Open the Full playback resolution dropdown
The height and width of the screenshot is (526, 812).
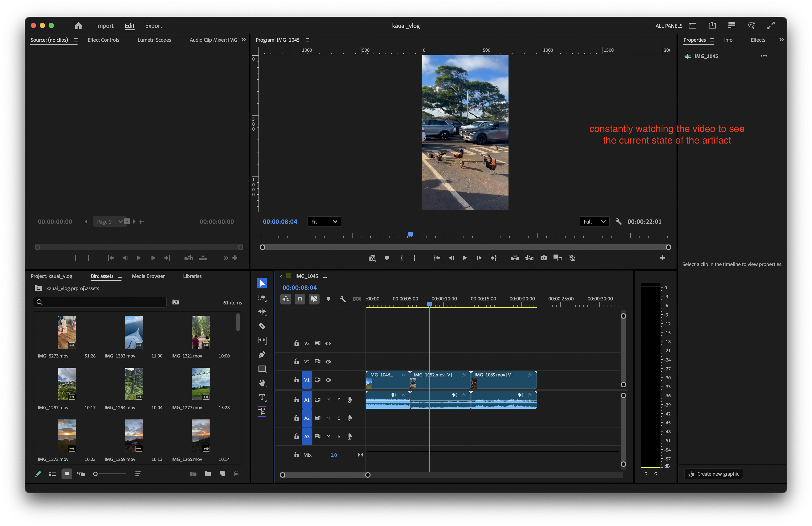[x=594, y=222]
